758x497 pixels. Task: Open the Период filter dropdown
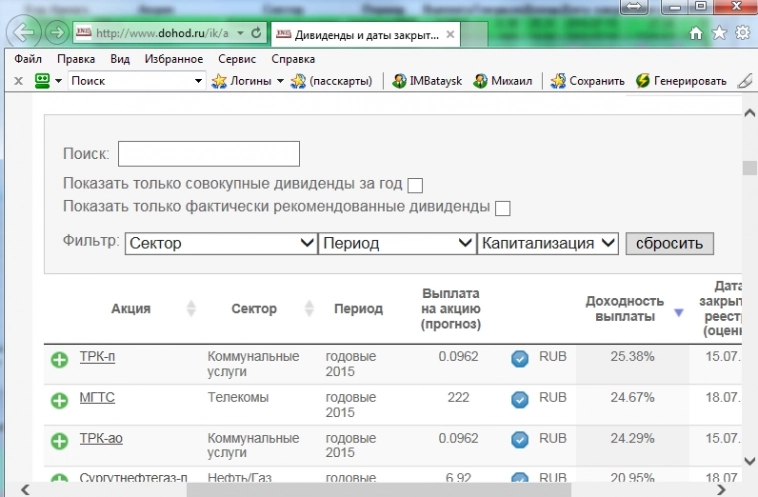(397, 243)
